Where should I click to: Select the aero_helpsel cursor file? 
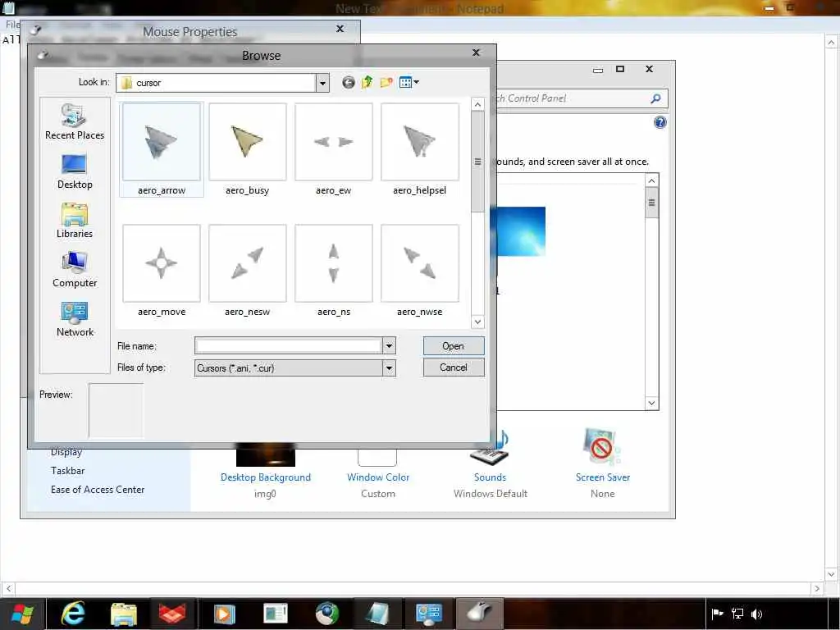tap(419, 149)
